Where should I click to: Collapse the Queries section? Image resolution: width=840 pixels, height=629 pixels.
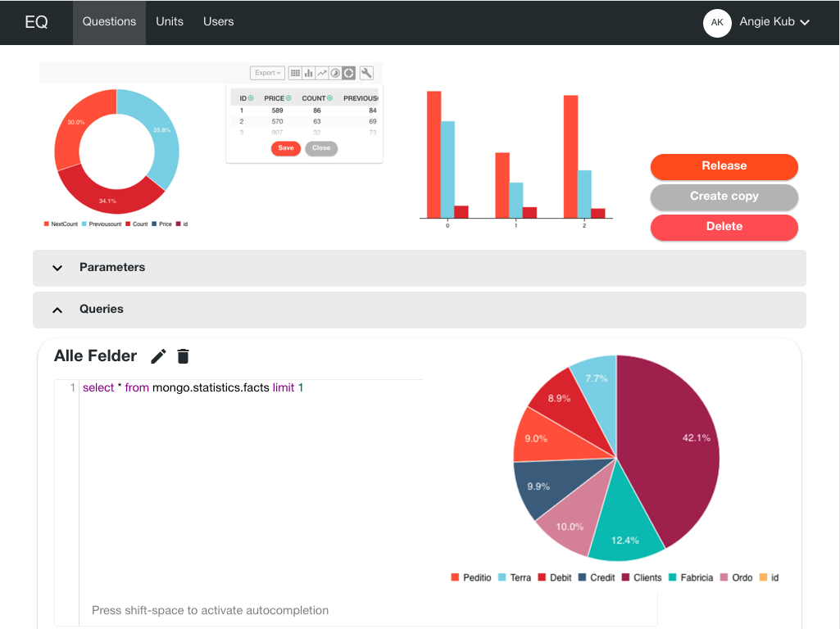tap(57, 310)
